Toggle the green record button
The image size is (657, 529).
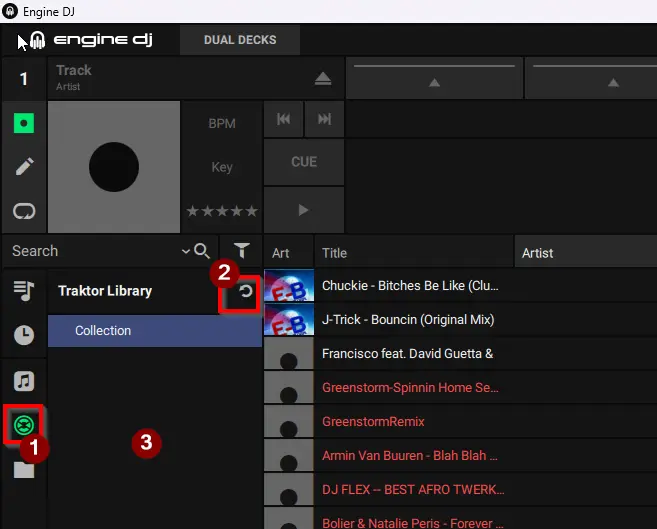(x=23, y=123)
